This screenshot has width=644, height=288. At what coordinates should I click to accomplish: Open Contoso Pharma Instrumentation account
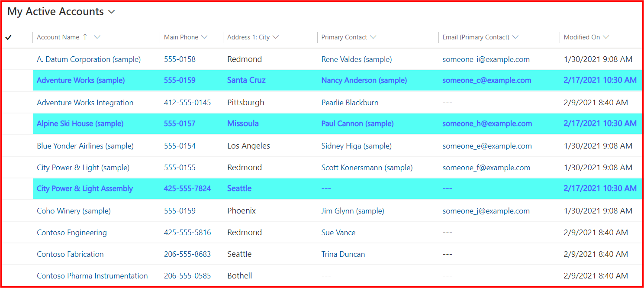[x=92, y=276]
